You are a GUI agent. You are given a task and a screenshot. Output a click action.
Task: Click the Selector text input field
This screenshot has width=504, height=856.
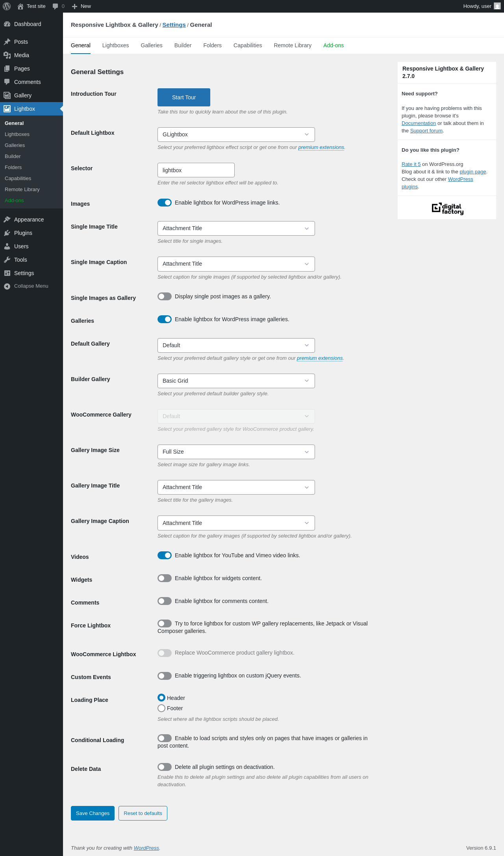[196, 170]
